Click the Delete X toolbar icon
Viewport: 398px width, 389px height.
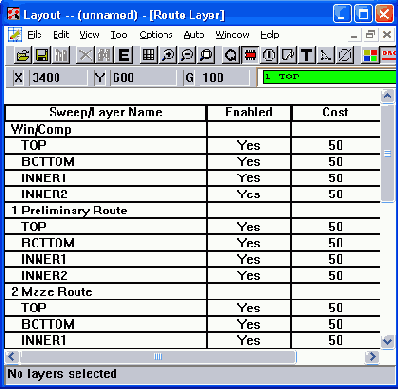[85, 55]
